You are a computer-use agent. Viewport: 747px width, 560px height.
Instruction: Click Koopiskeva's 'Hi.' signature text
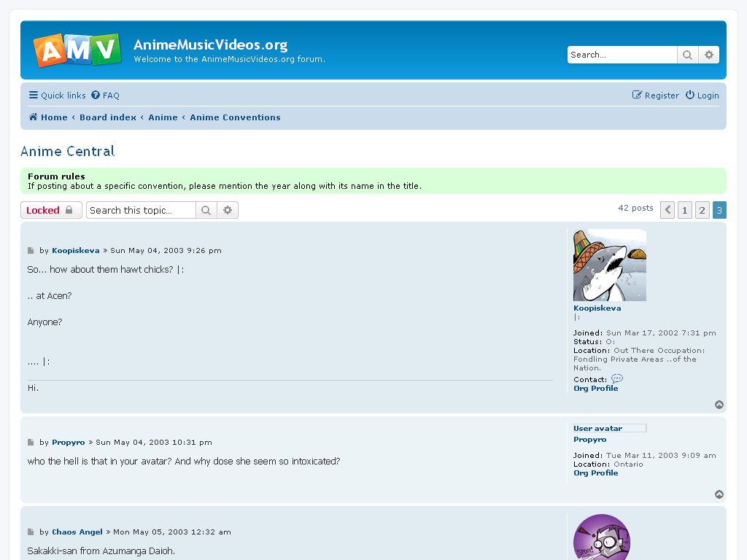click(33, 388)
